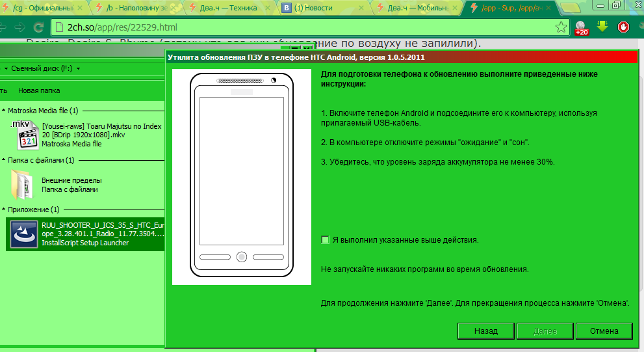Go forward in browser history
Screen dimensions: 644x352
pyautogui.click(x=19, y=27)
